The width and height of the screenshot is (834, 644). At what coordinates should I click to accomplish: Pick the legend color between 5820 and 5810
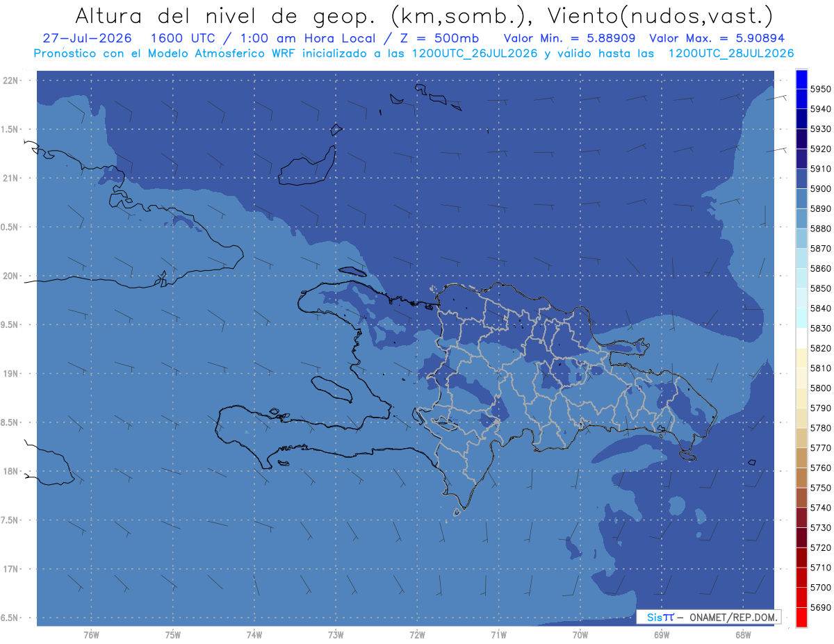click(x=801, y=358)
